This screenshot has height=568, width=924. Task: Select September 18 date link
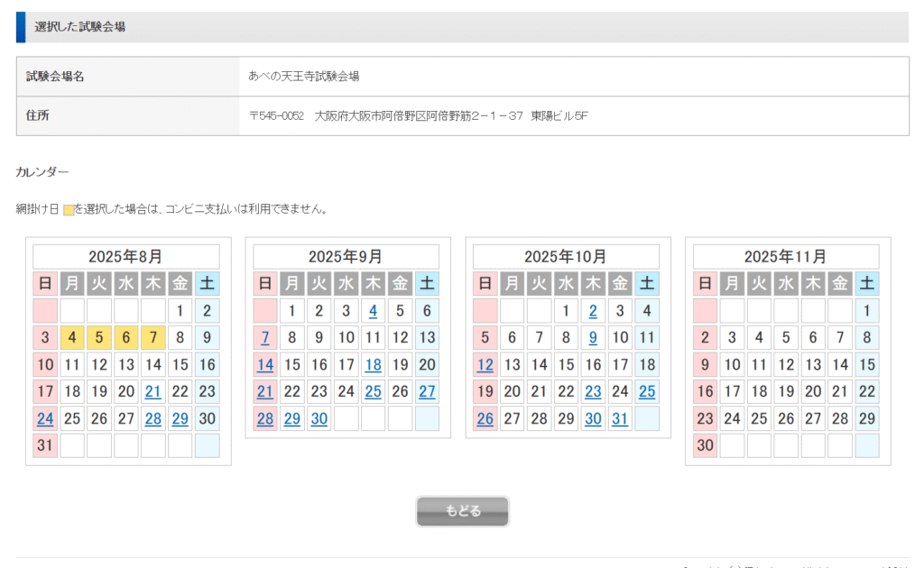click(x=373, y=365)
